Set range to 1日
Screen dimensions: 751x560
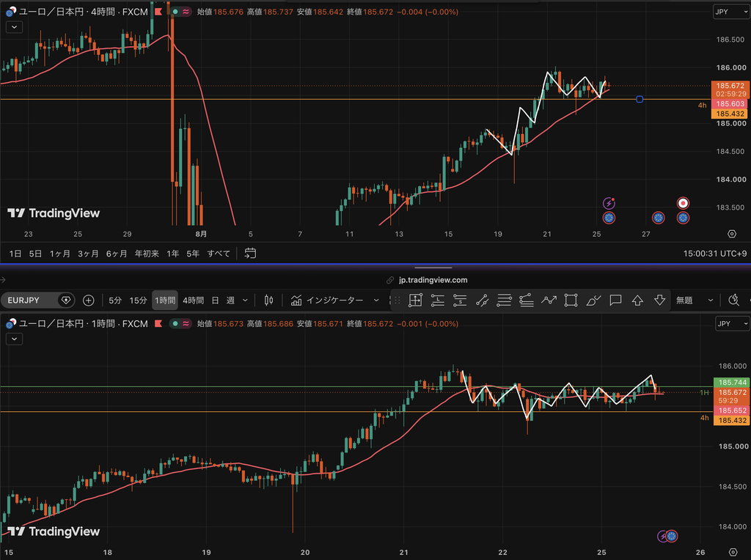(15, 253)
